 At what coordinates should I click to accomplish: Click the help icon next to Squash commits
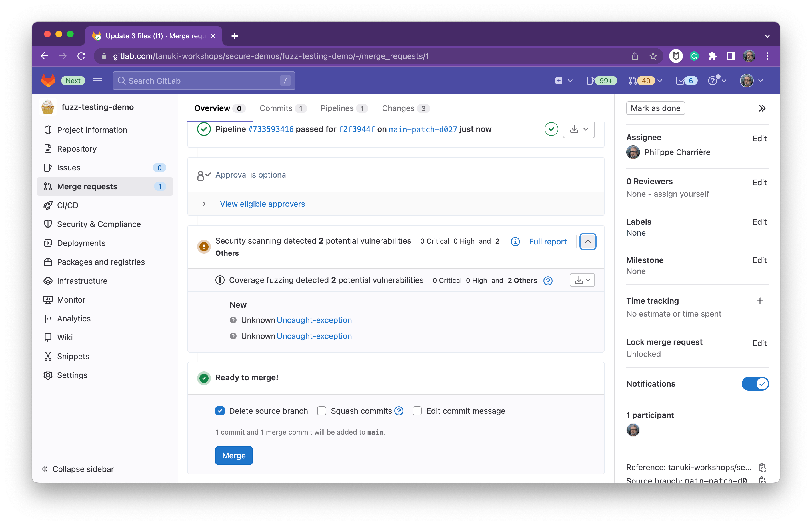(399, 411)
